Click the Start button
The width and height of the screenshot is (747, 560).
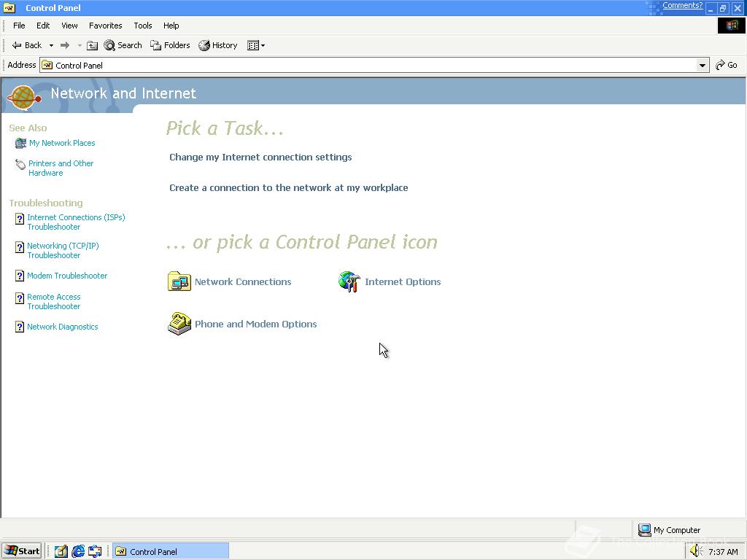pos(21,551)
